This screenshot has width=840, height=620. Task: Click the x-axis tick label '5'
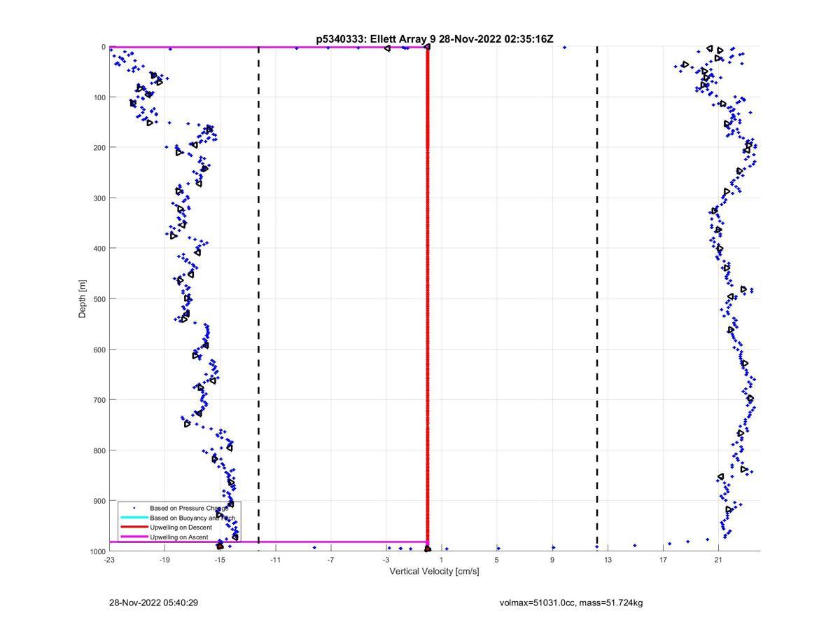tap(497, 560)
